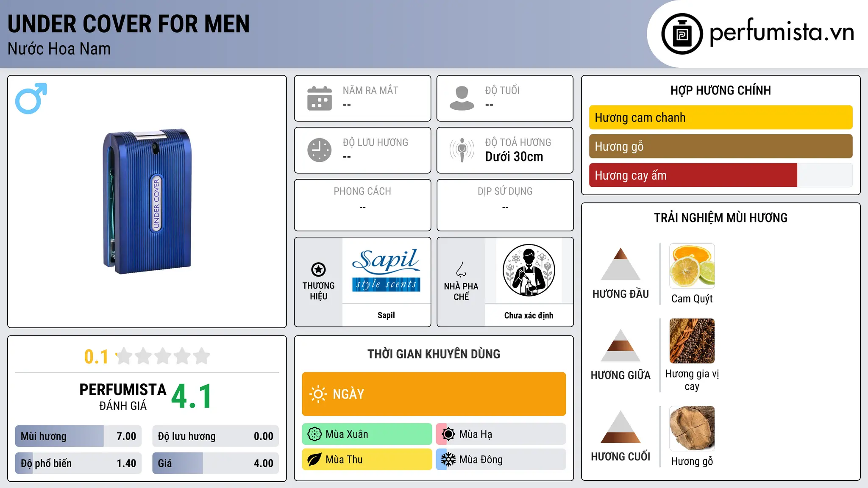Click the Sapil style scents brand logo
868x488 pixels.
click(x=386, y=270)
